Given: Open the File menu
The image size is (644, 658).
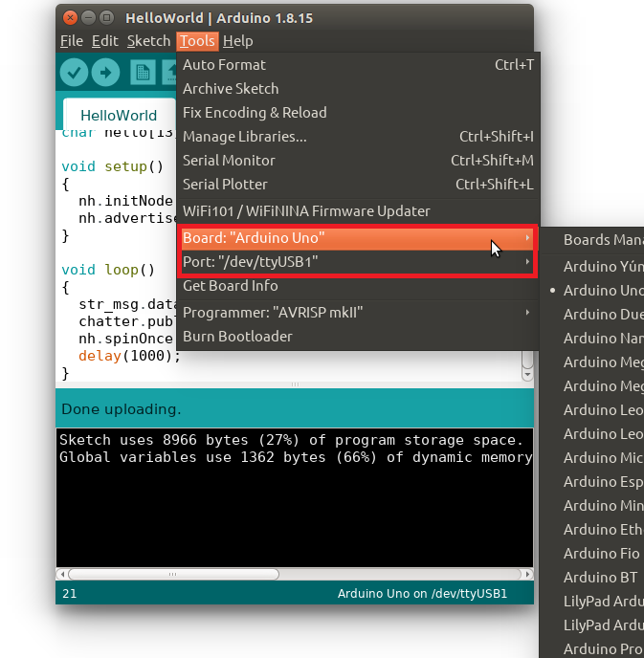Looking at the screenshot, I should click(72, 41).
